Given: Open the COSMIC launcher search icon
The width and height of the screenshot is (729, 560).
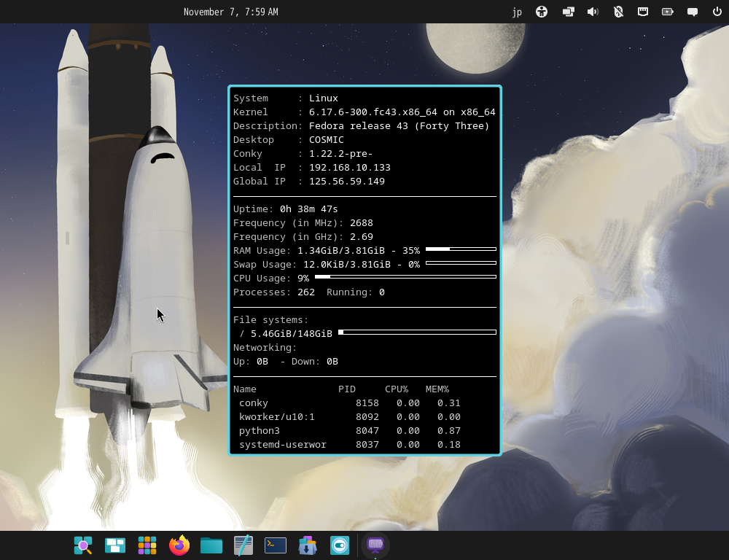Looking at the screenshot, I should 83,545.
